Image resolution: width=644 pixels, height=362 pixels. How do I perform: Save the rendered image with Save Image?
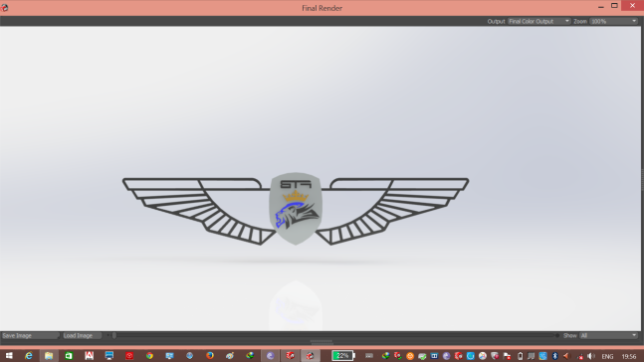pos(30,336)
